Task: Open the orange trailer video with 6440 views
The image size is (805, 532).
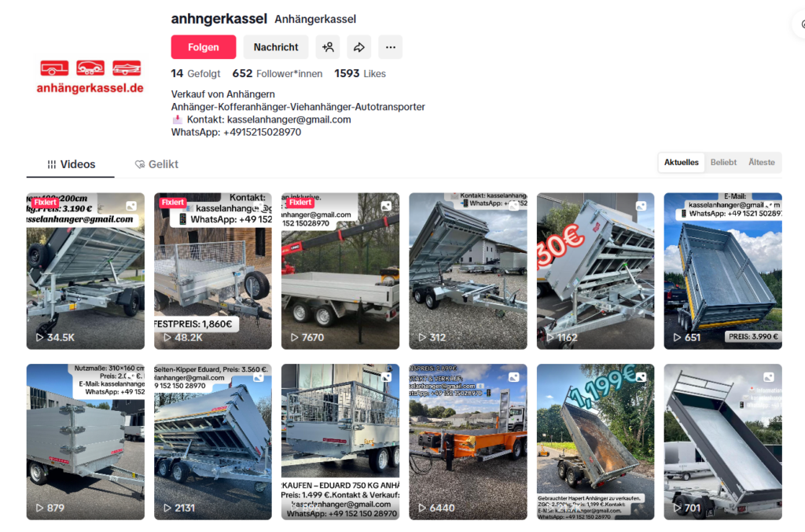Action: pos(468,442)
